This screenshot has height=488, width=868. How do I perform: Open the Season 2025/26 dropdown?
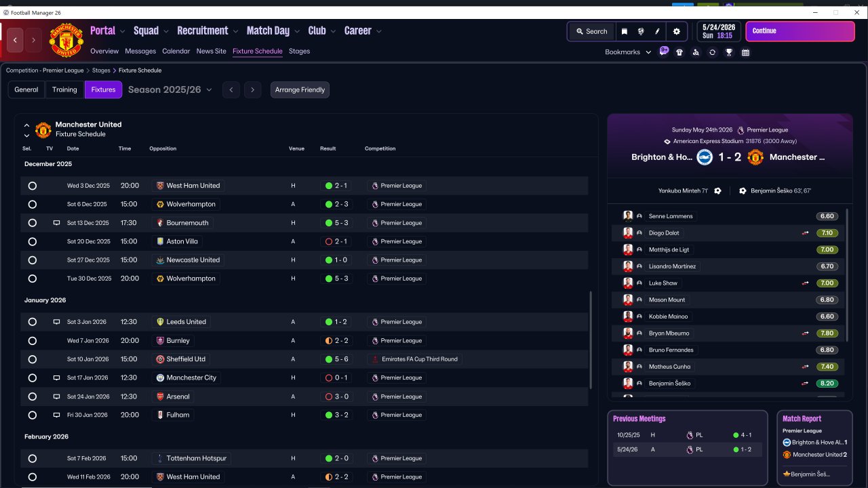tap(170, 89)
